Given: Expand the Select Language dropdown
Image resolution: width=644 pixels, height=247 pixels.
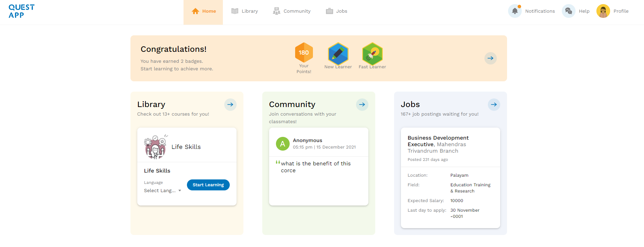Looking at the screenshot, I should [163, 190].
